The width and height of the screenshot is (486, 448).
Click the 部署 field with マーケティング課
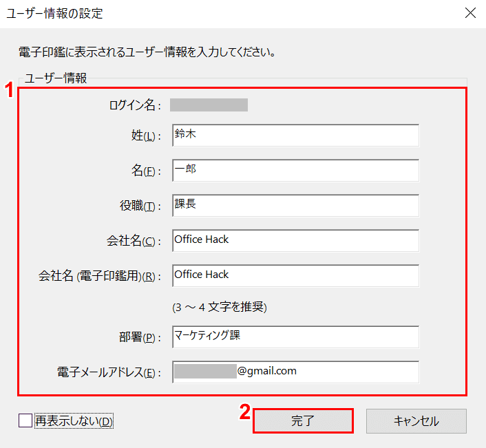pyautogui.click(x=296, y=337)
